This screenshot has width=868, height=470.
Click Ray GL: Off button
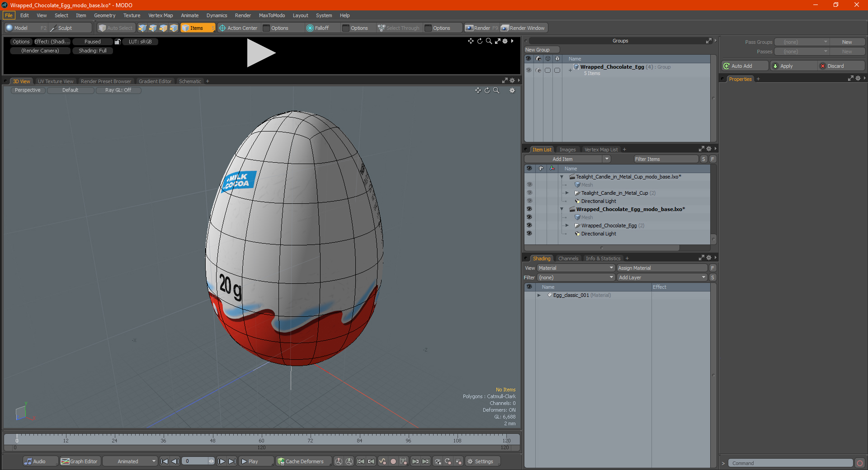point(118,90)
